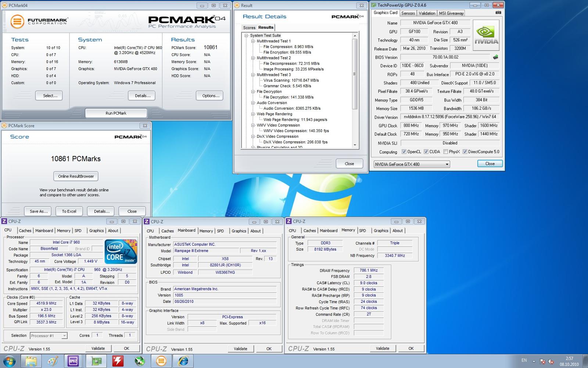Click the GPU-Z window title bar icon
Image resolution: width=588 pixels, height=368 pixels.
(x=374, y=5)
